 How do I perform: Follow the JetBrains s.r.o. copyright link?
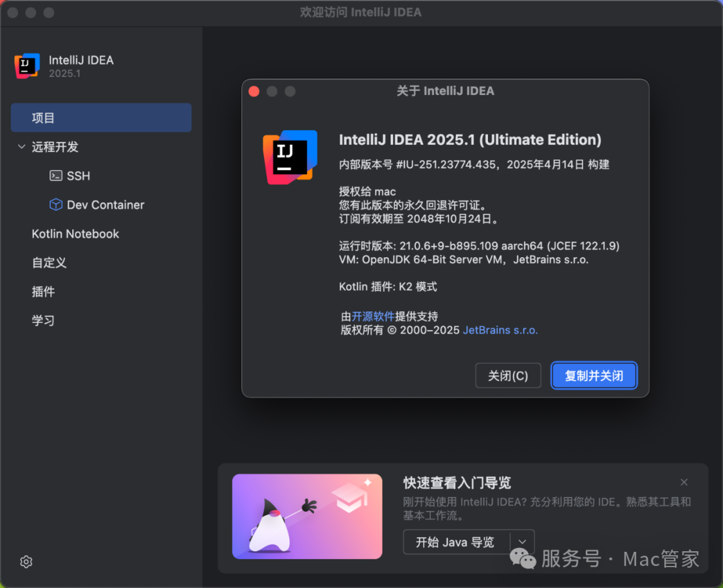500,329
